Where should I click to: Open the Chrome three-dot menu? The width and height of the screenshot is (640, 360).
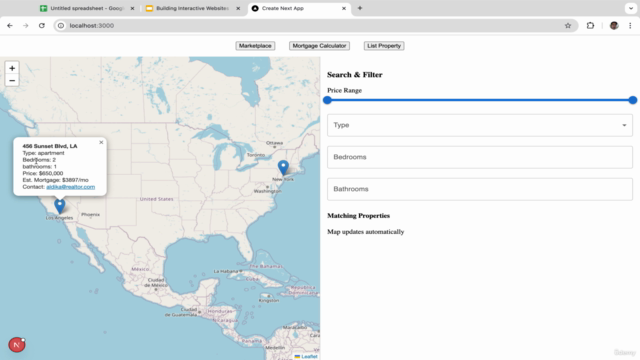[x=630, y=25]
